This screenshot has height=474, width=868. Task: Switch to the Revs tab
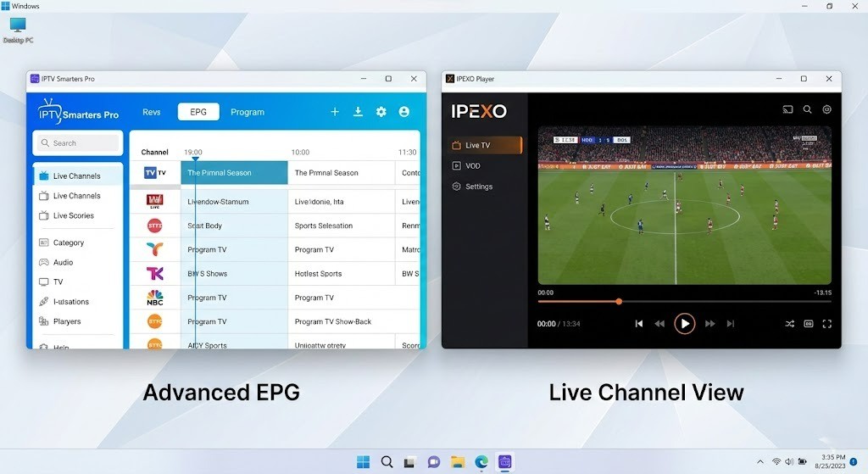pyautogui.click(x=151, y=112)
